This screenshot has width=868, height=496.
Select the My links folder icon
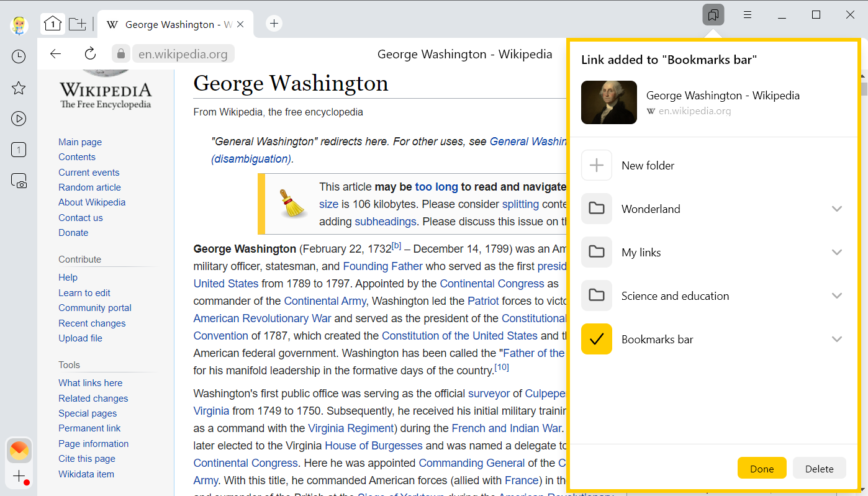[x=597, y=252]
